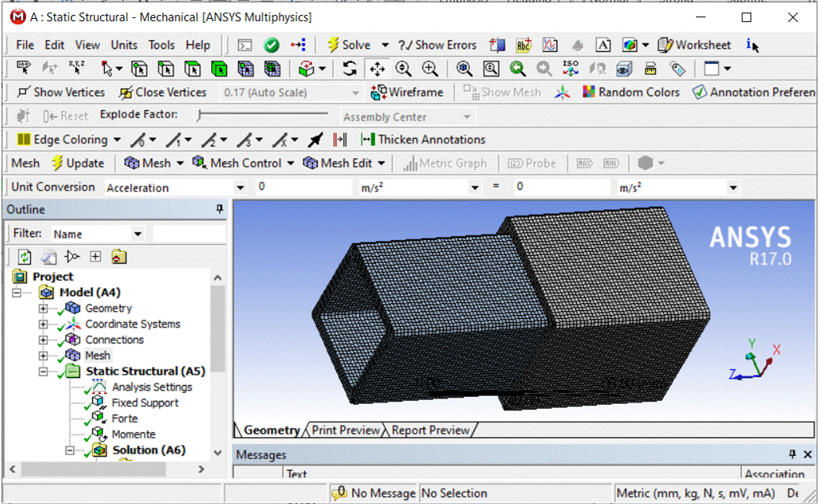Click the Outline horizontal scrollbar right arrow
This screenshot has width=819, height=504.
tap(201, 469)
